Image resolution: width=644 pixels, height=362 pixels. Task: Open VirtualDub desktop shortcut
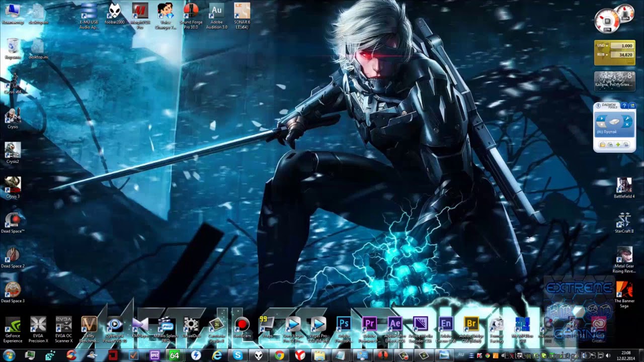[x=191, y=327]
